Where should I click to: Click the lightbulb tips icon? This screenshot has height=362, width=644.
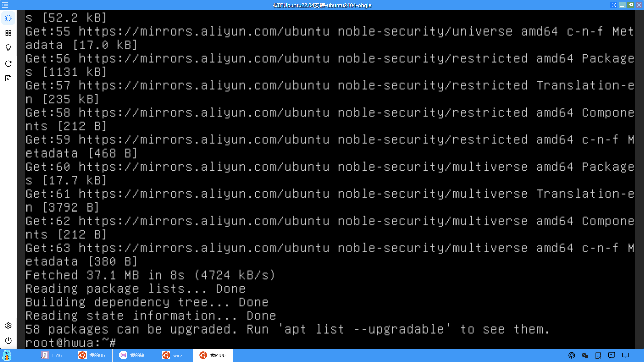[x=8, y=48]
